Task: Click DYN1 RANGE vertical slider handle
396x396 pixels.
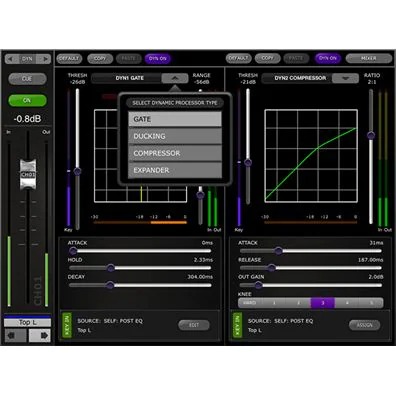Action: coord(200,195)
